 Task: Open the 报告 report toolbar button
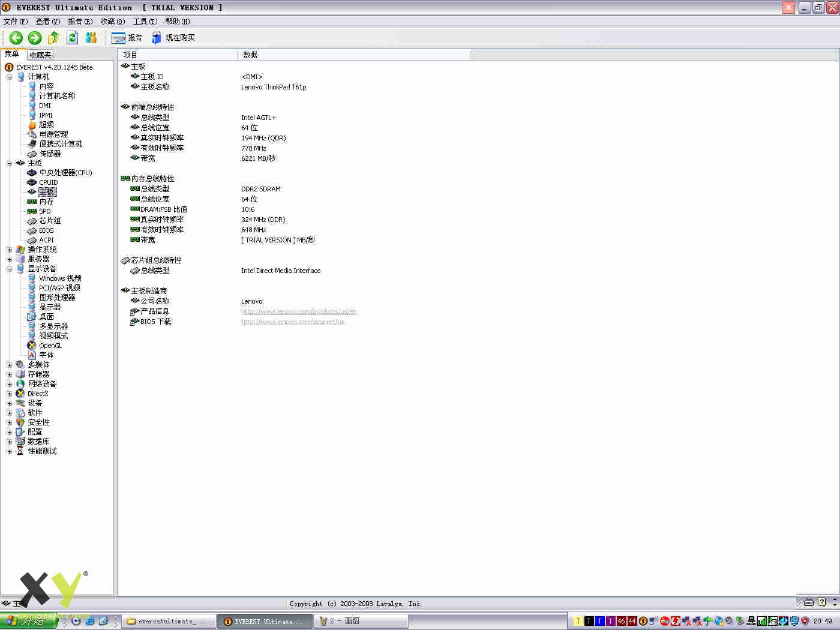[x=127, y=38]
